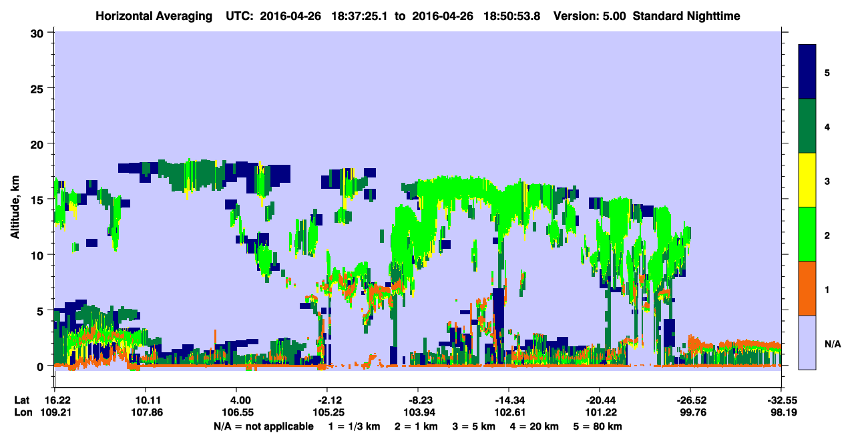Click the 30 km altitude tick label
868x445 pixels.
pos(38,32)
